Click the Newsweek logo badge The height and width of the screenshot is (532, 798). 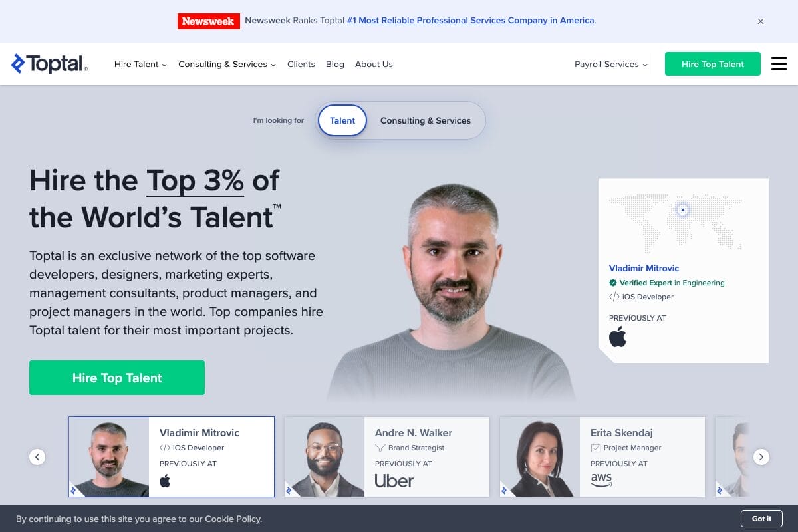pos(209,21)
